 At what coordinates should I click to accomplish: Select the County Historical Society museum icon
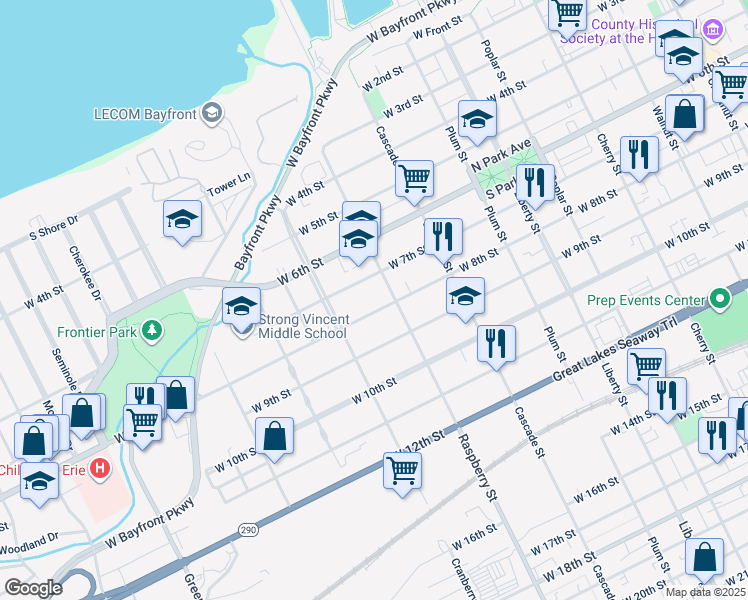click(x=713, y=31)
